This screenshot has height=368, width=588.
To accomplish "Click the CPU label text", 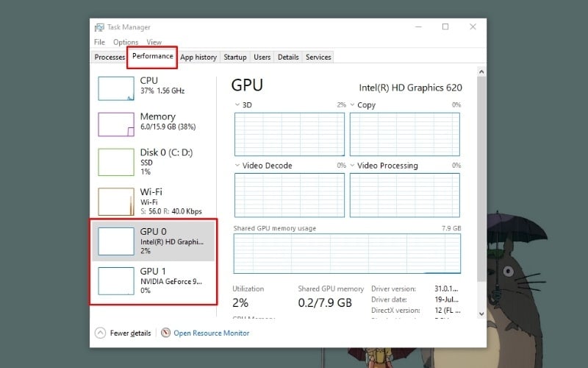I will click(149, 80).
